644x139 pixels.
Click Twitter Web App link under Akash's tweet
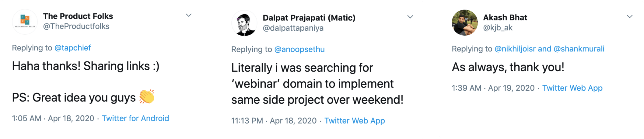pyautogui.click(x=572, y=88)
